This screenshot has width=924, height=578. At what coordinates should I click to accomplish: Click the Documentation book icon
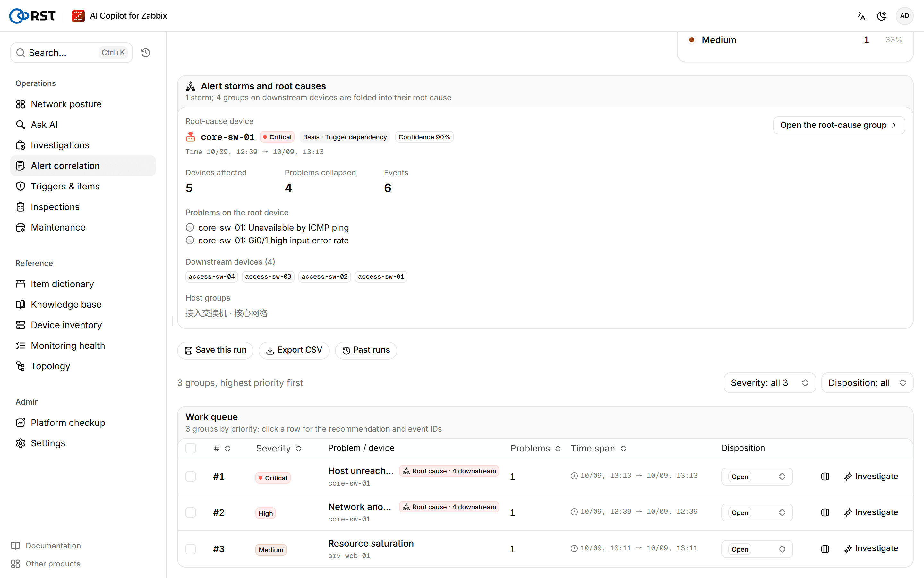tap(15, 546)
